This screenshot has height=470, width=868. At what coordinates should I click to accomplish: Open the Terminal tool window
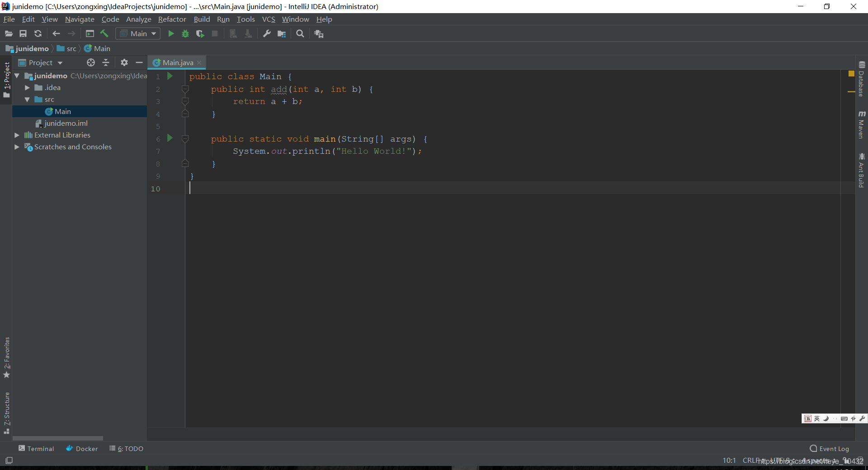[x=36, y=448]
